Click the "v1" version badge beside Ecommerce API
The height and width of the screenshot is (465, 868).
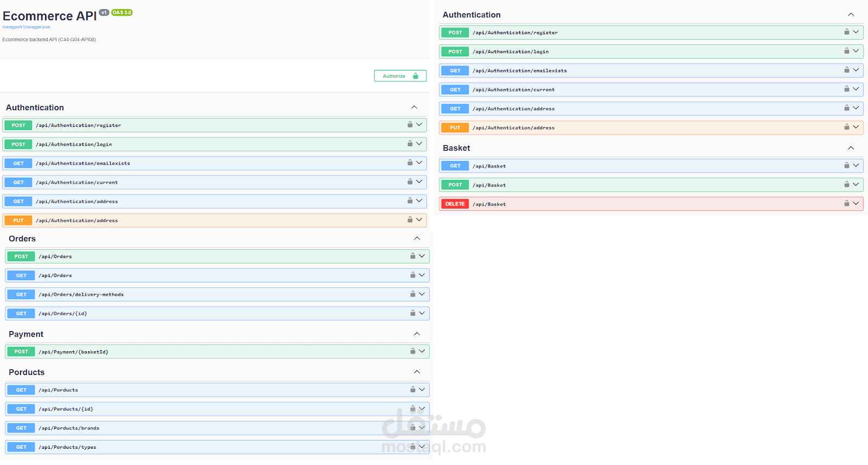[104, 12]
